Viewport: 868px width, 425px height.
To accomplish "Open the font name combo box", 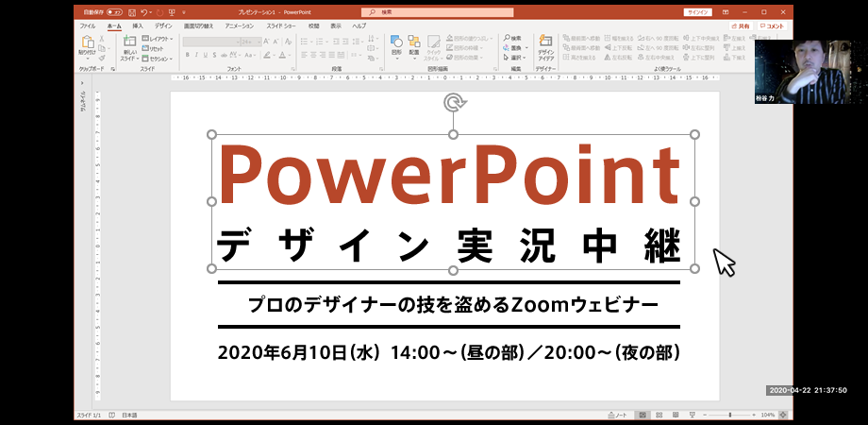I will coord(211,42).
